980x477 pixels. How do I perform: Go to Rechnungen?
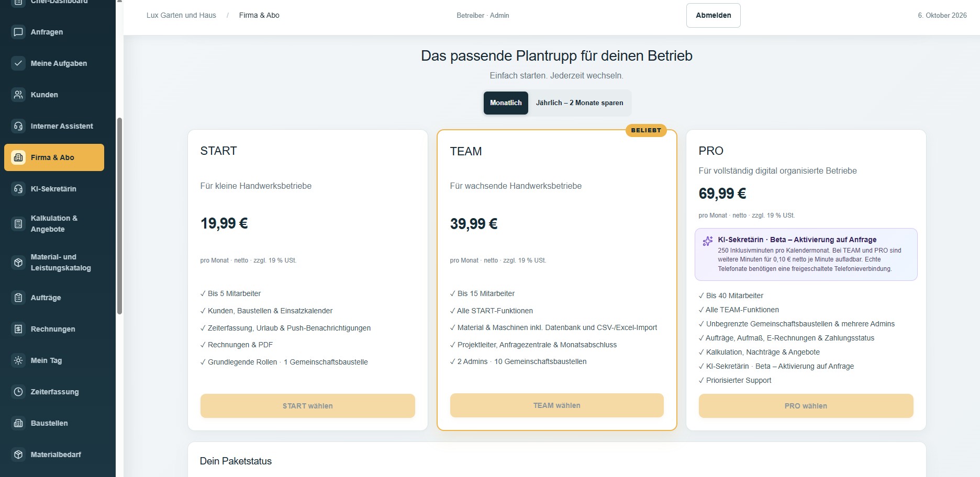tap(54, 329)
